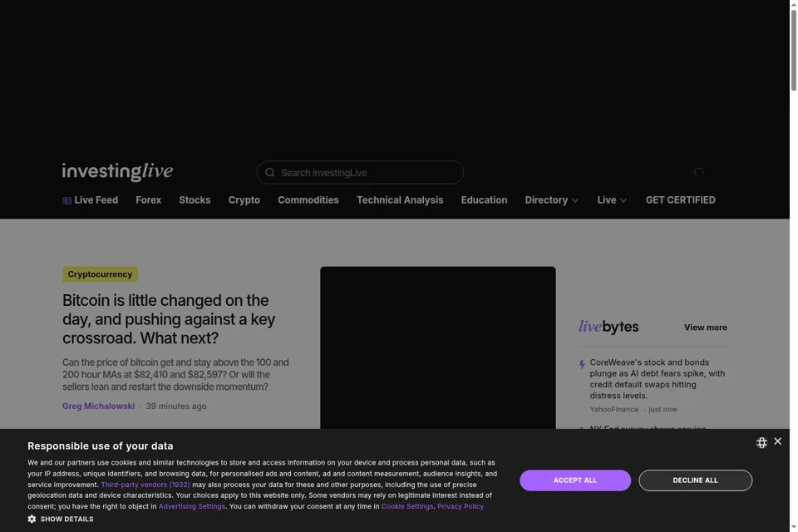Screen dimensions: 798x532
Task: Click the ACCEPT ALL button
Action: pos(575,480)
